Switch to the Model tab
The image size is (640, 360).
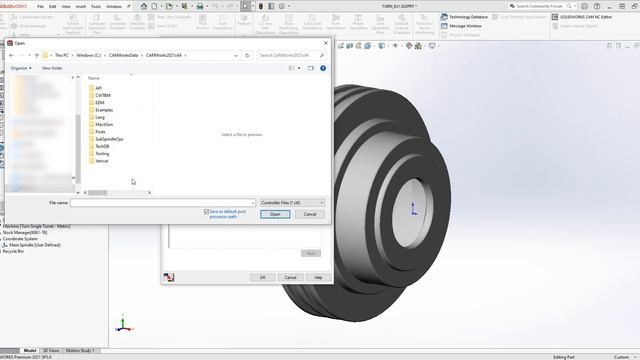click(30, 350)
